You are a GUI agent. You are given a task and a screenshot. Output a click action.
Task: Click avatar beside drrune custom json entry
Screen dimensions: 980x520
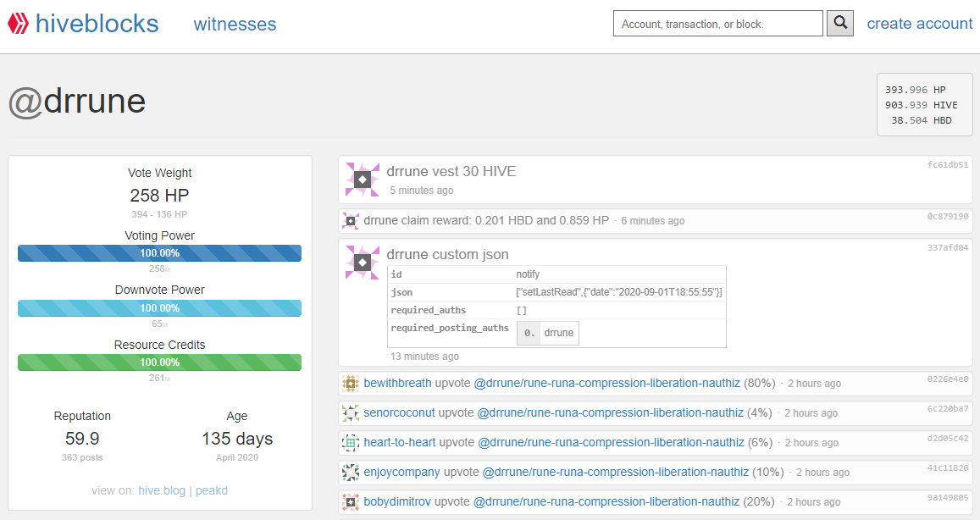[363, 263]
